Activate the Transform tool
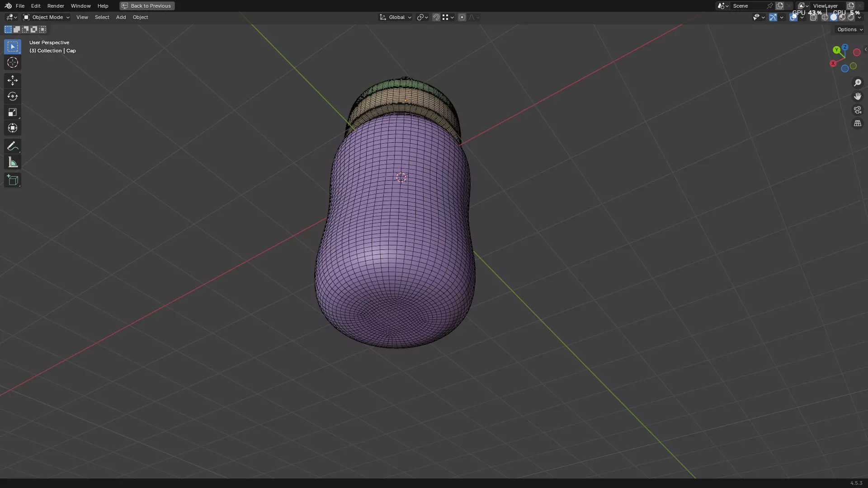Screen dimensions: 868x488 click(13, 128)
